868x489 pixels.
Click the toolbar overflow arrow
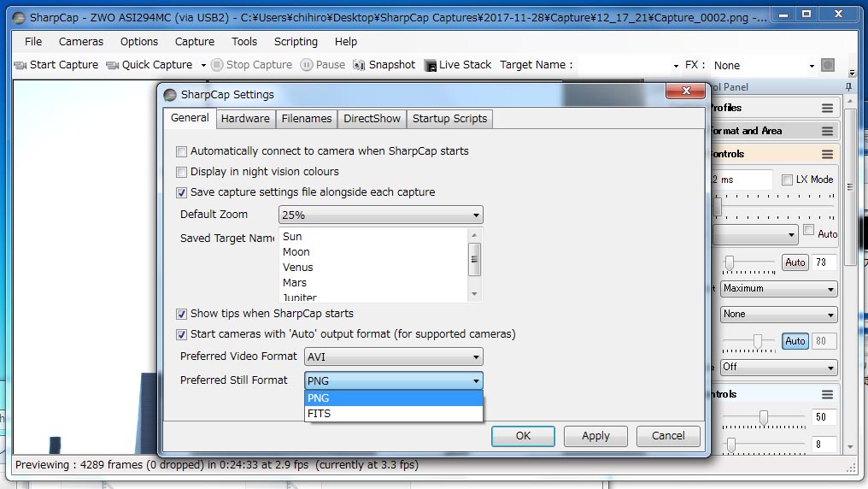click(x=852, y=73)
